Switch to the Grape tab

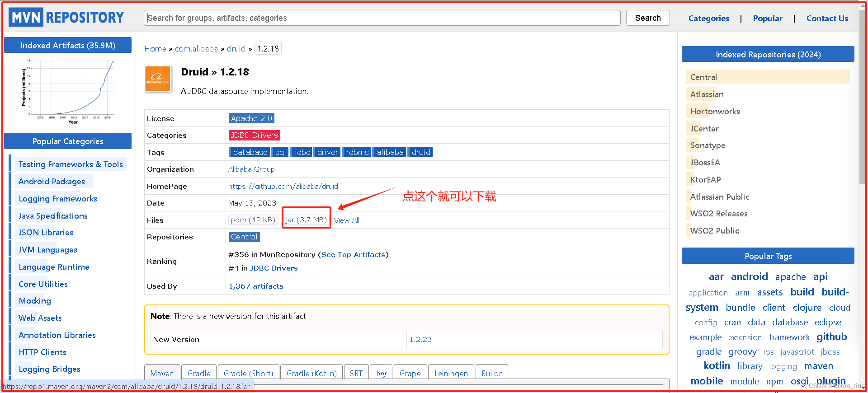pyautogui.click(x=410, y=373)
